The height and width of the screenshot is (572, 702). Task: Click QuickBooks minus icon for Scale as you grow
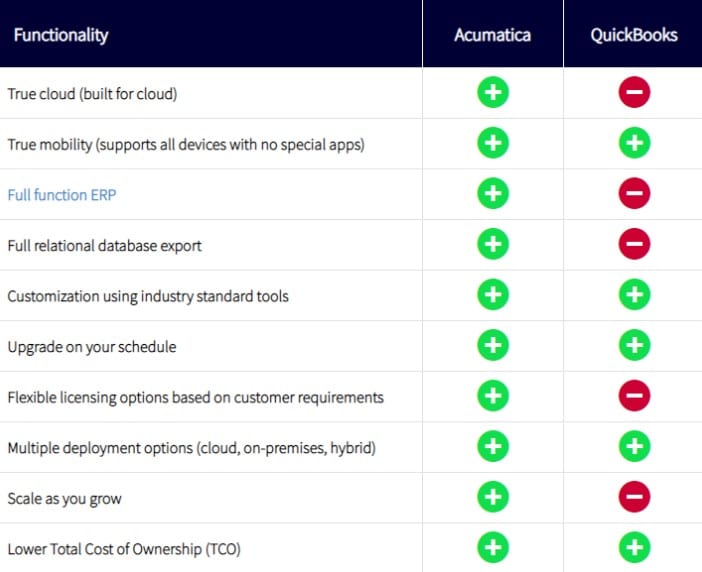click(634, 497)
